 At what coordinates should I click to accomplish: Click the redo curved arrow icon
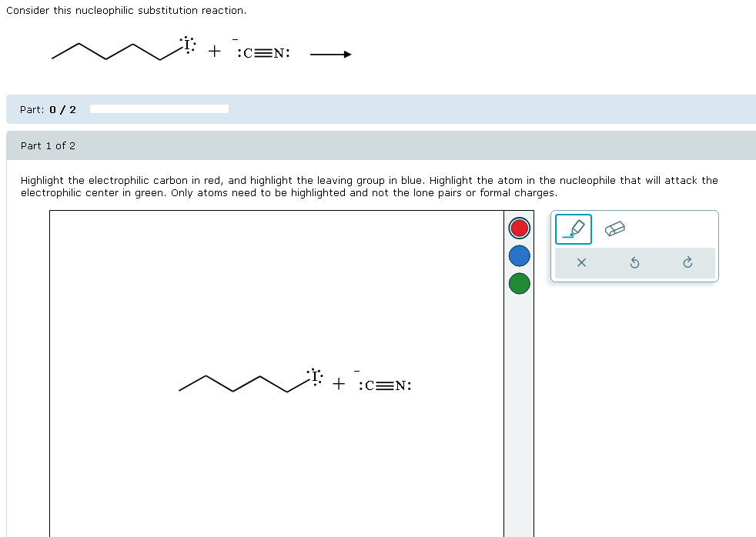[x=687, y=262]
